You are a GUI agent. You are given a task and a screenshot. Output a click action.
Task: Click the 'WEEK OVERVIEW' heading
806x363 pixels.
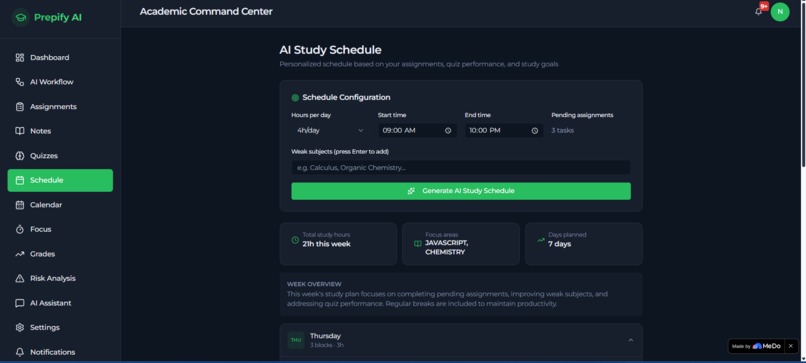[314, 284]
